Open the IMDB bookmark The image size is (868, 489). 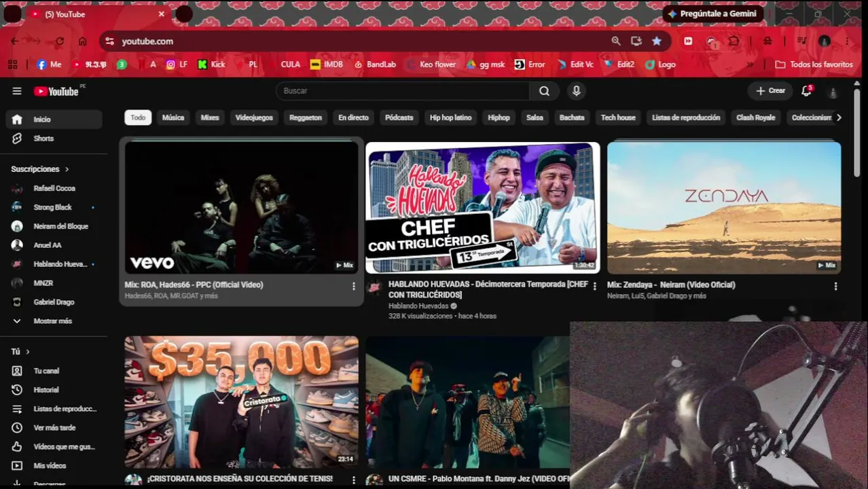pyautogui.click(x=326, y=65)
